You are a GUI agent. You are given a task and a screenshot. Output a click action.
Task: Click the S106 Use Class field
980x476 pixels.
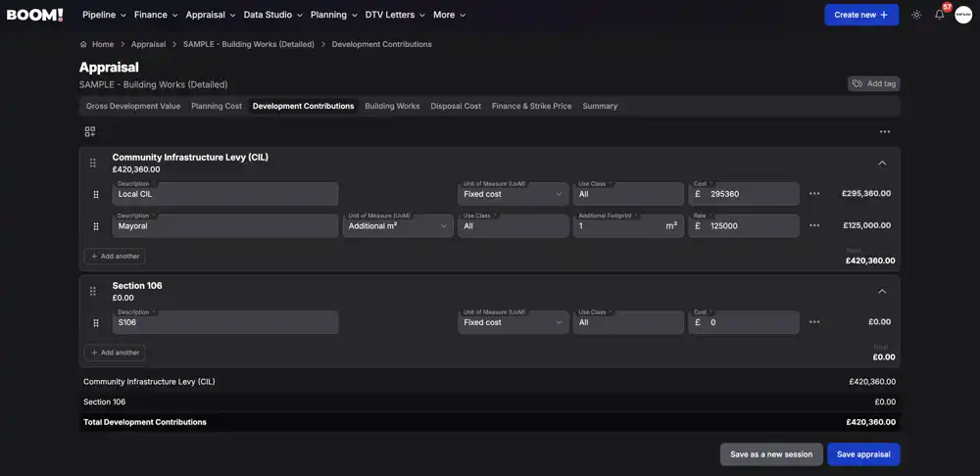[628, 322]
